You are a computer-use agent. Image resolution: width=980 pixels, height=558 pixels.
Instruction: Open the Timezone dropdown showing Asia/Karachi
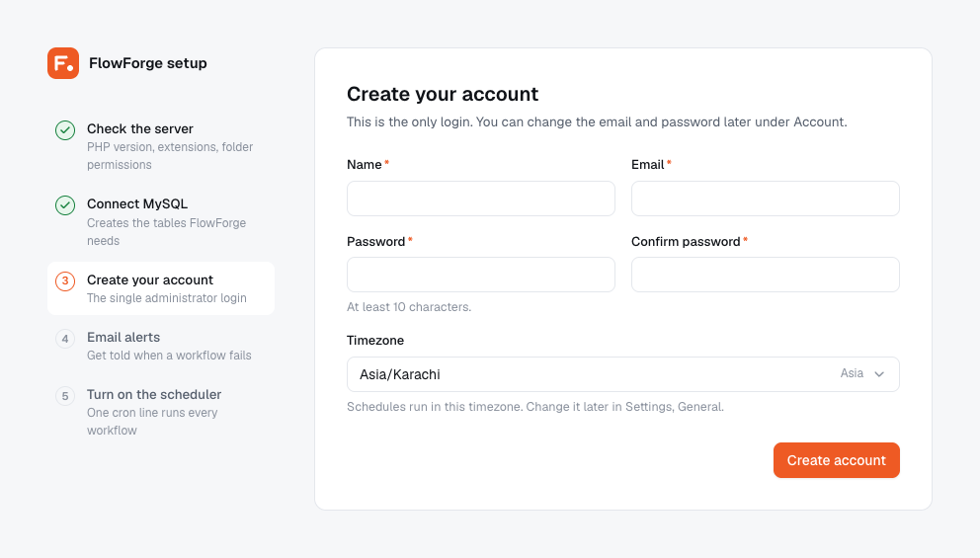click(623, 374)
